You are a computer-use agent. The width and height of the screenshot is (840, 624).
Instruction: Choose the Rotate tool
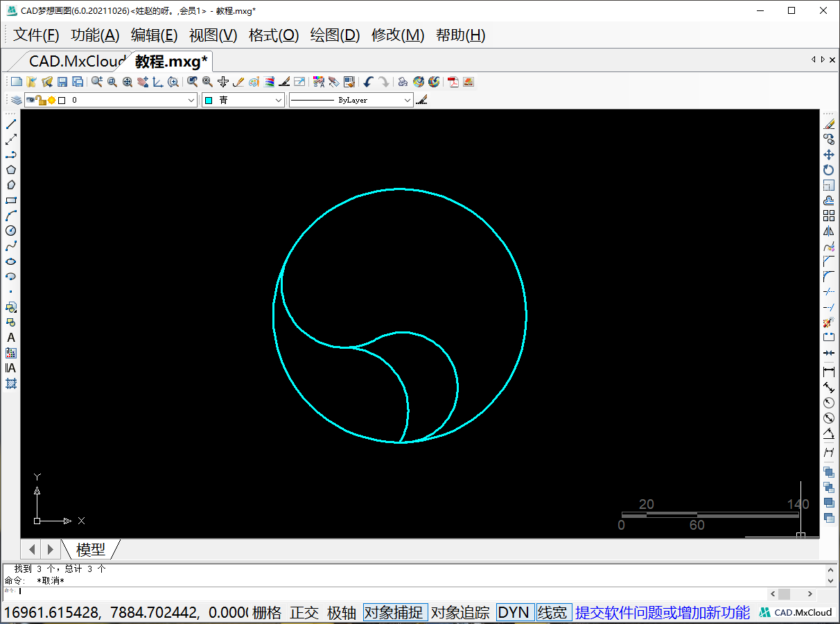(829, 170)
